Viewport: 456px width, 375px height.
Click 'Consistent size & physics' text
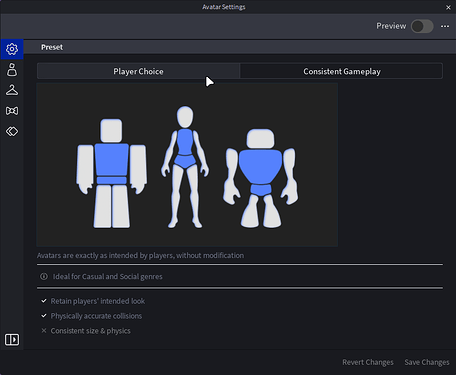pyautogui.click(x=90, y=331)
